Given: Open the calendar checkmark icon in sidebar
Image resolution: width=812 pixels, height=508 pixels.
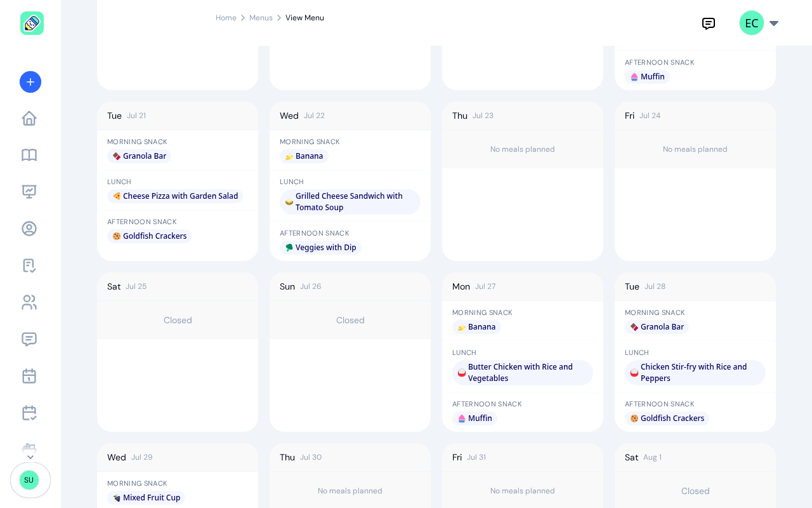Looking at the screenshot, I should tap(29, 413).
